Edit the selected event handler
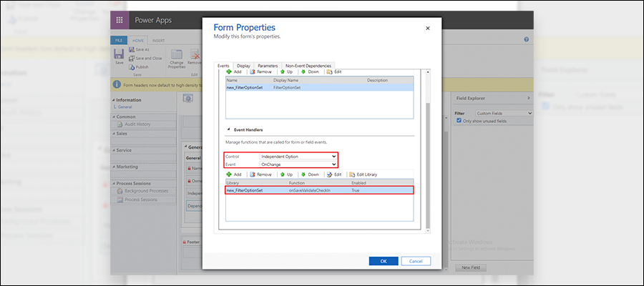The image size is (644, 286). tap(334, 174)
